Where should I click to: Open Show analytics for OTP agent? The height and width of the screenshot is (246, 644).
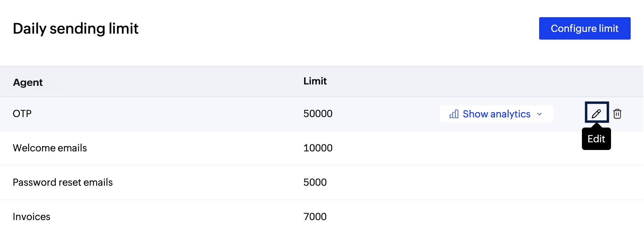496,114
